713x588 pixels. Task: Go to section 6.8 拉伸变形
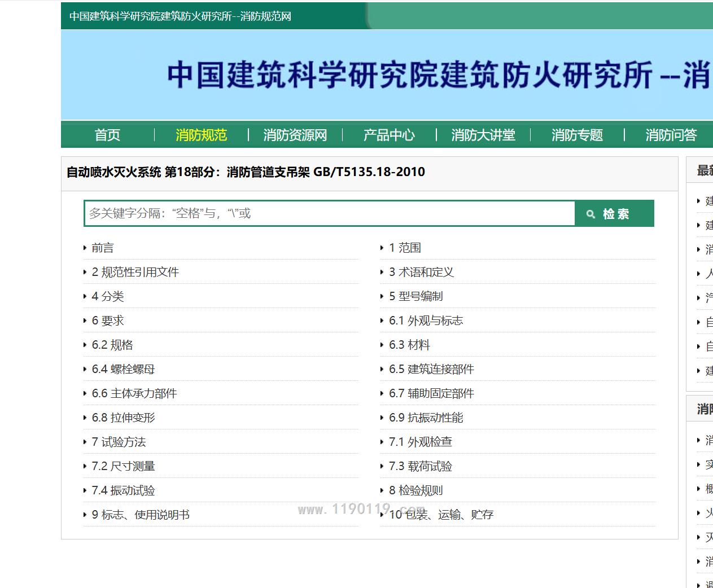coord(123,418)
